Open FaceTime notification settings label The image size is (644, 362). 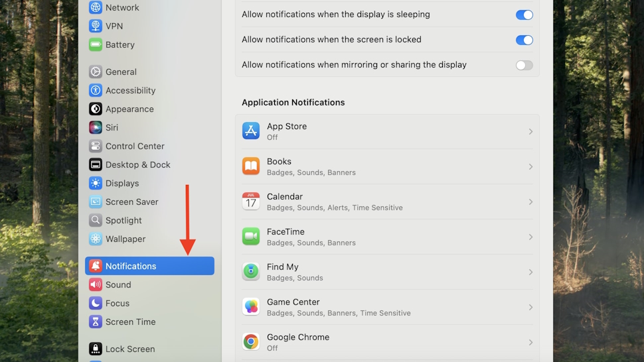click(285, 231)
